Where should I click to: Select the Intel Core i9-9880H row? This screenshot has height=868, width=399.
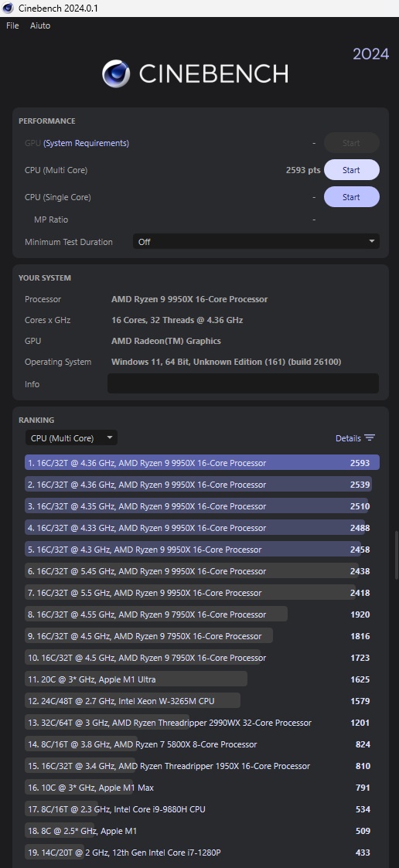[203, 808]
